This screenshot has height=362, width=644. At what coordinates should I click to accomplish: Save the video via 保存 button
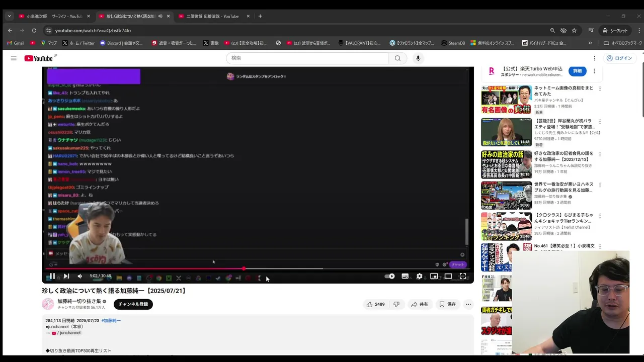pos(447,304)
